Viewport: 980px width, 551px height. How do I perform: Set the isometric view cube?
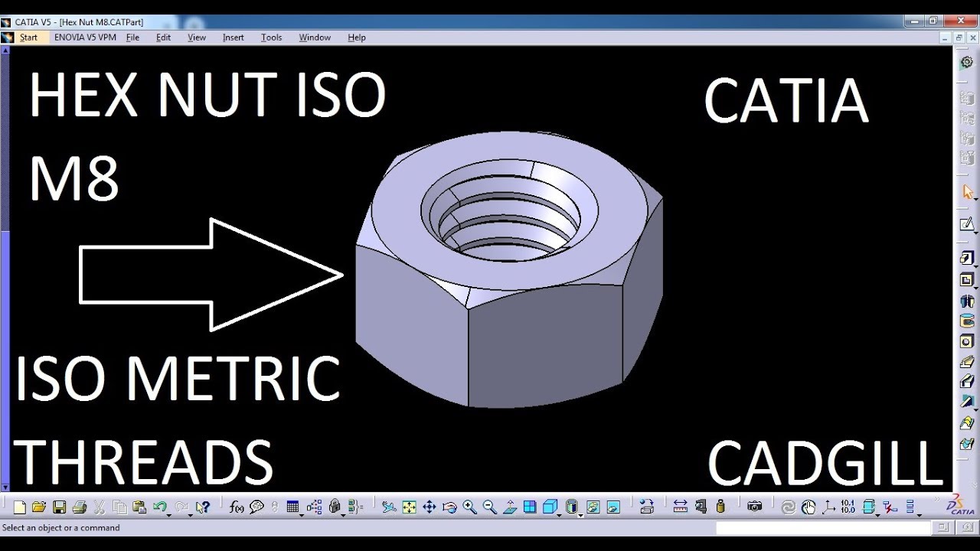coord(549,507)
